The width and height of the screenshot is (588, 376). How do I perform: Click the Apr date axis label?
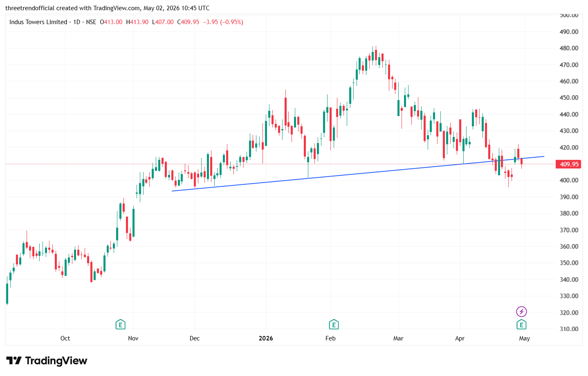[x=460, y=338]
